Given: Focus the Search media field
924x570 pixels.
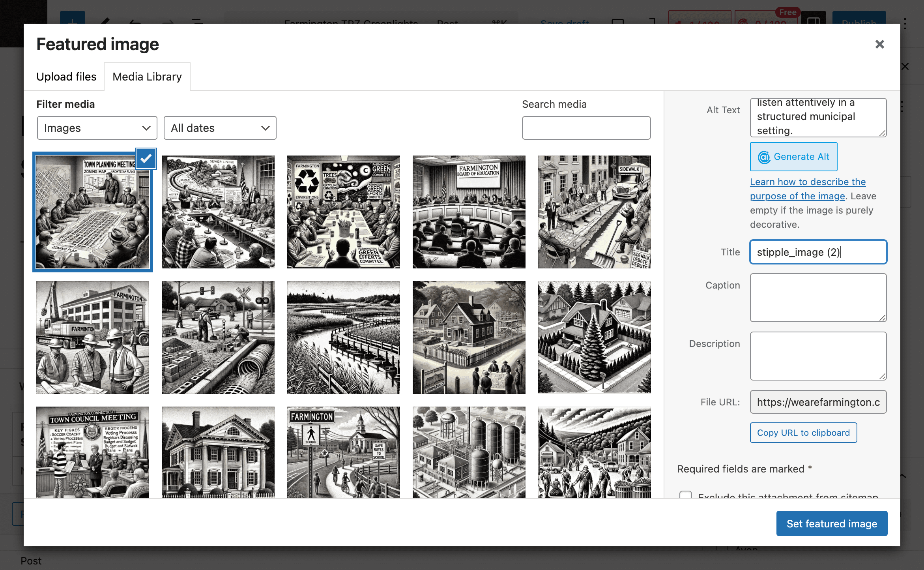Looking at the screenshot, I should pyautogui.click(x=586, y=128).
